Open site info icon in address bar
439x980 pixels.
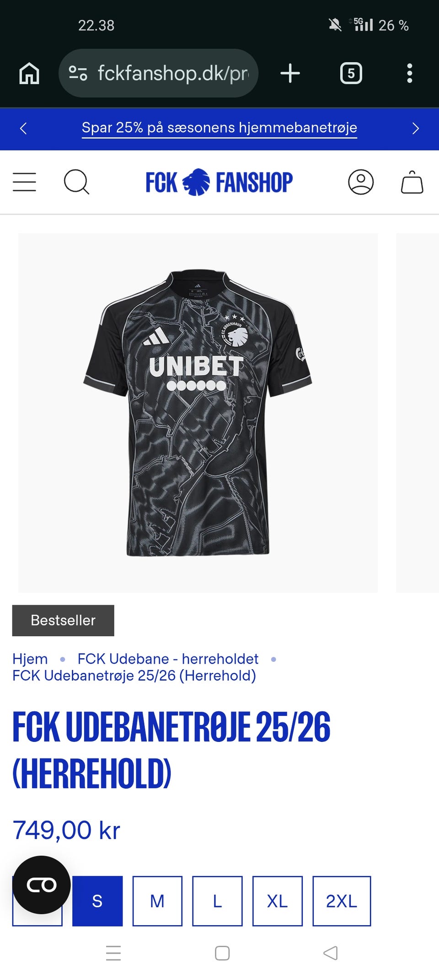click(x=78, y=73)
